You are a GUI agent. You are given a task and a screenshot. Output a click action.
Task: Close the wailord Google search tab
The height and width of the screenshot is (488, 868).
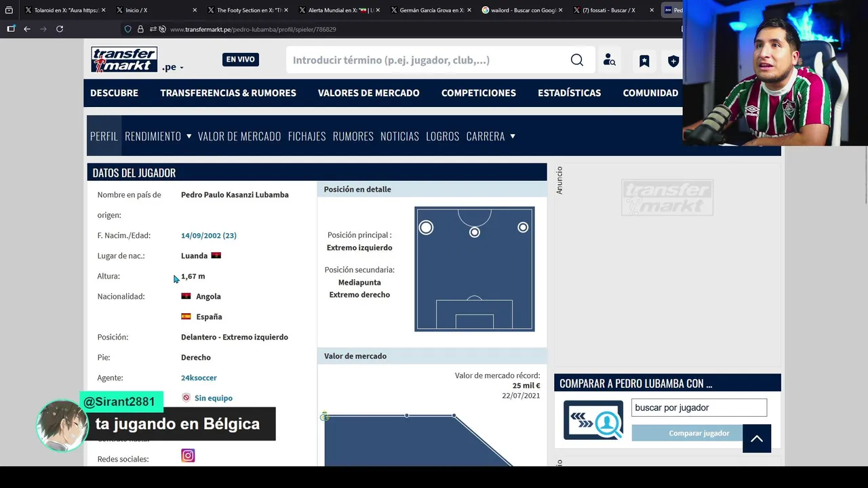561,10
